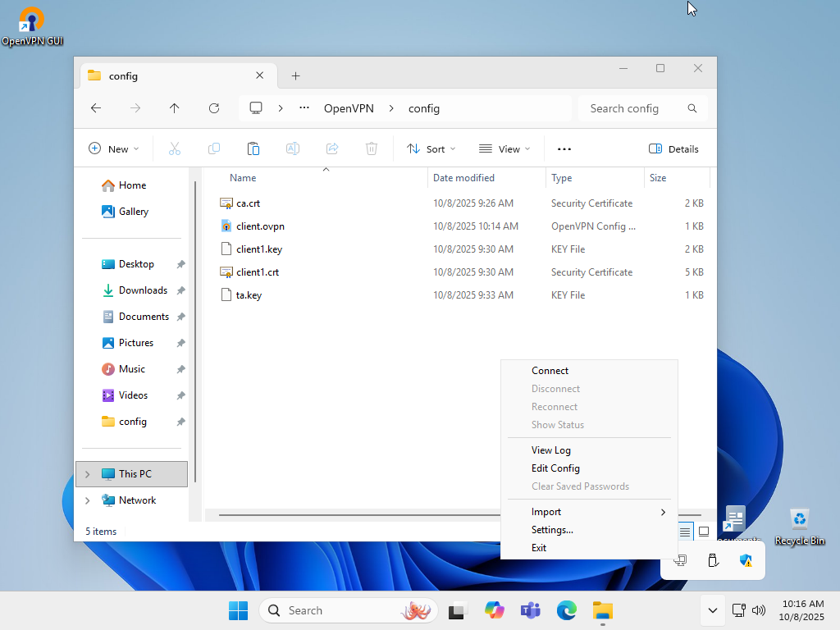Open Microsoft Edge from the taskbar
The image size is (840, 630).
(x=566, y=610)
